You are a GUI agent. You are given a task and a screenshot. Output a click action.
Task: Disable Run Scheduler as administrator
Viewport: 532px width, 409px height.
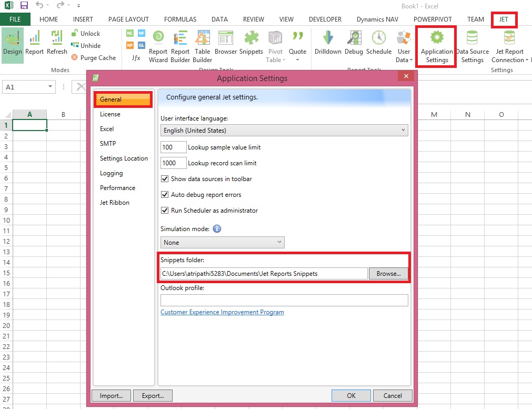[x=165, y=211]
